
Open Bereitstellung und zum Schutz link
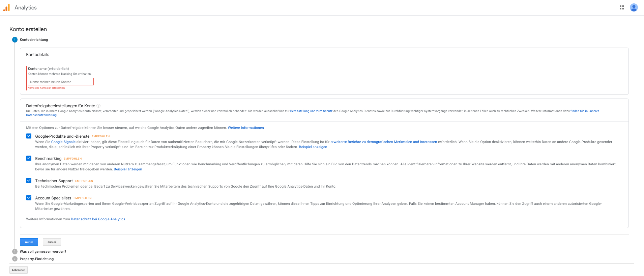311,111
